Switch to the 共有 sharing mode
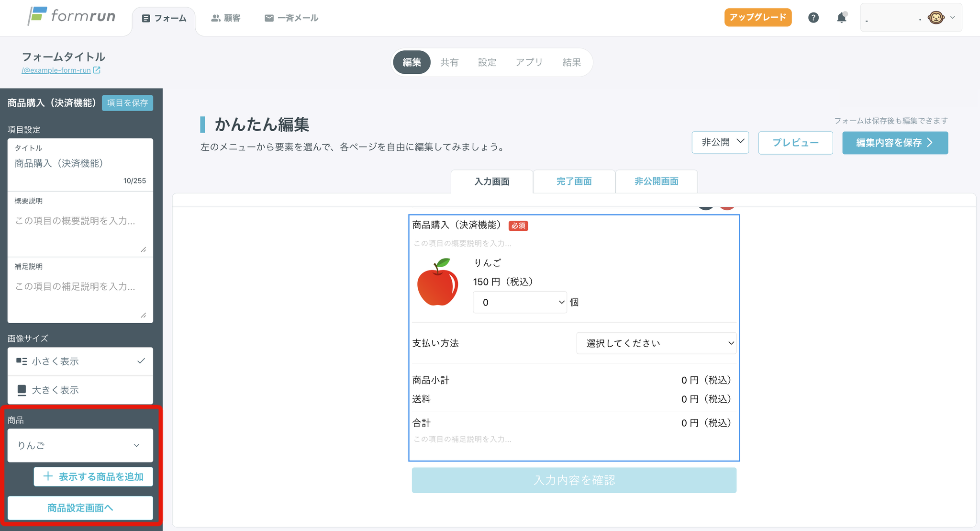 tap(449, 62)
